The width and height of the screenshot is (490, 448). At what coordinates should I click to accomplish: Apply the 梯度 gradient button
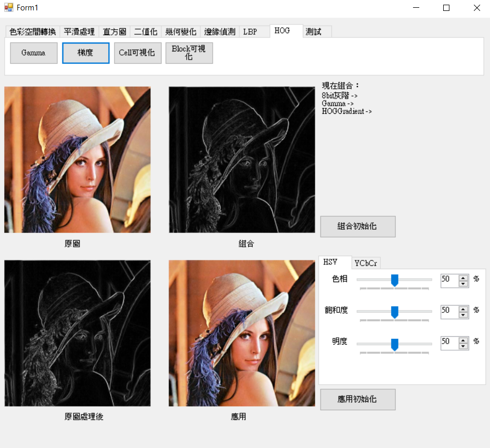click(x=86, y=53)
